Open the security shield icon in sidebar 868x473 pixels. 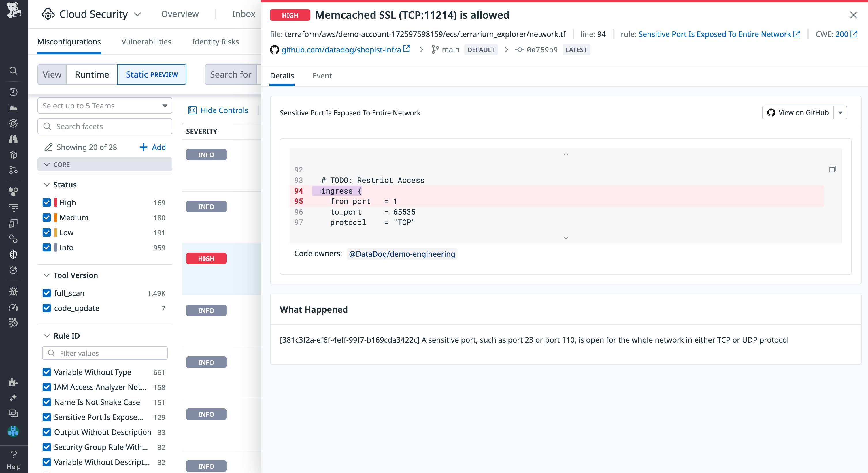tap(14, 255)
